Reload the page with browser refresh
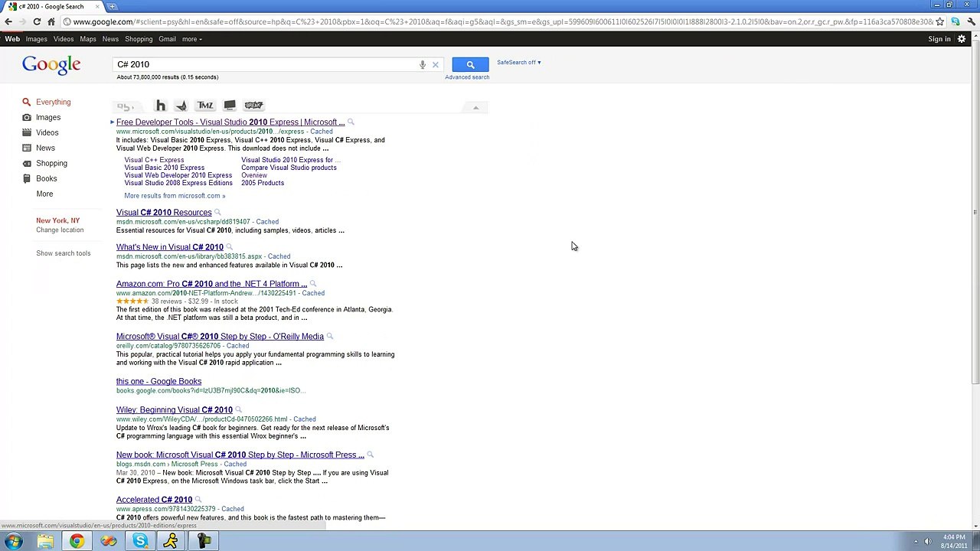The height and width of the screenshot is (551, 980). (37, 21)
